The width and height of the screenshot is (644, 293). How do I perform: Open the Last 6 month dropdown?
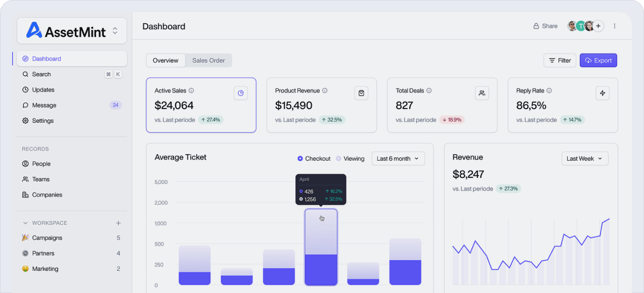(x=398, y=159)
